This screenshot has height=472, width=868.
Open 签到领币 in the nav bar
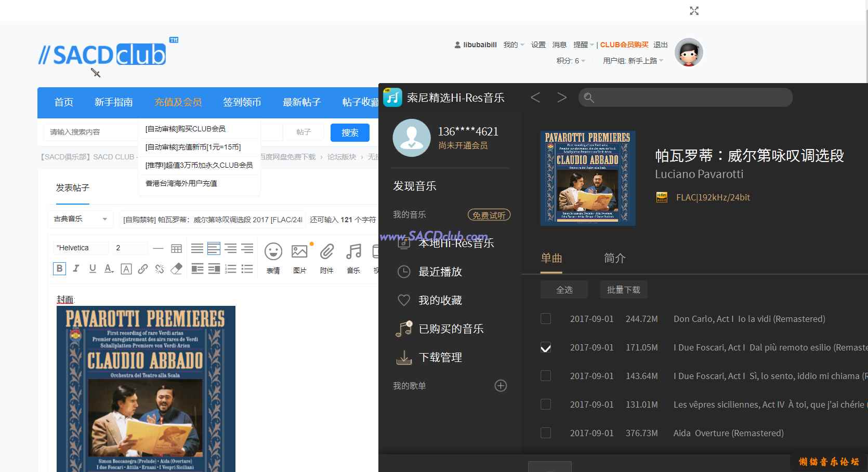coord(242,102)
